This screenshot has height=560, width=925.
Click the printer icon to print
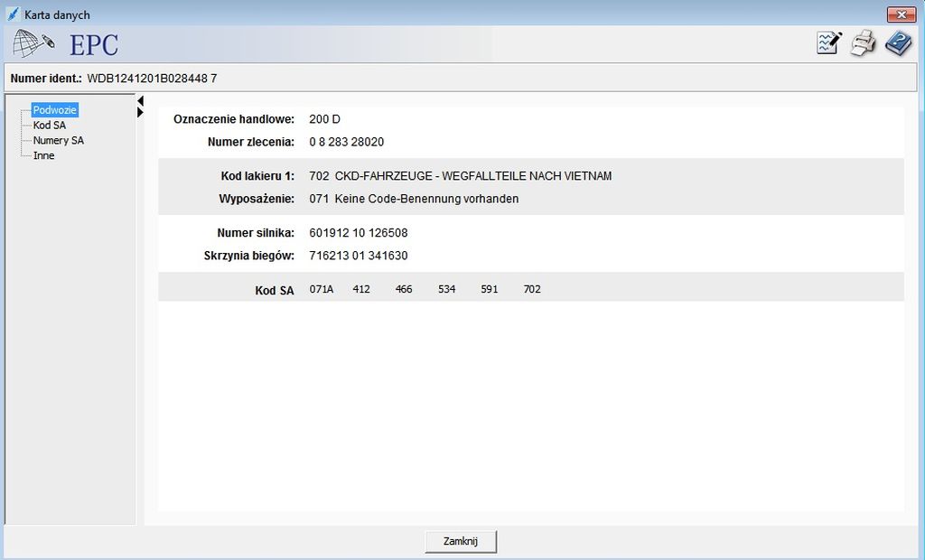[x=864, y=43]
